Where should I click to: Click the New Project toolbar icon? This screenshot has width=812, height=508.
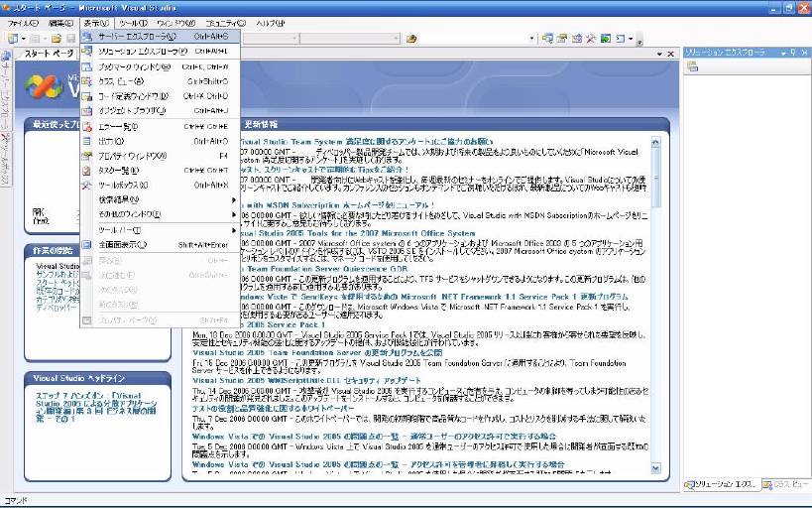[13, 39]
